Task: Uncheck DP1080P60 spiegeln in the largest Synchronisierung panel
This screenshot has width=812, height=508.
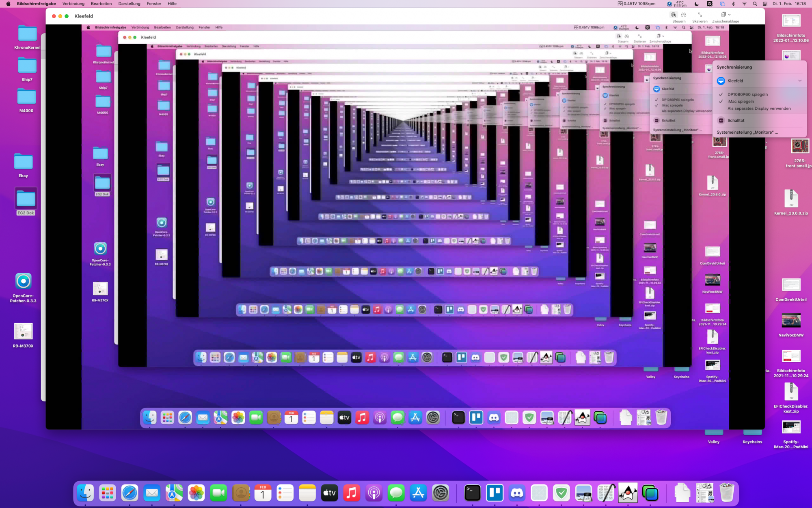Action: (x=747, y=94)
